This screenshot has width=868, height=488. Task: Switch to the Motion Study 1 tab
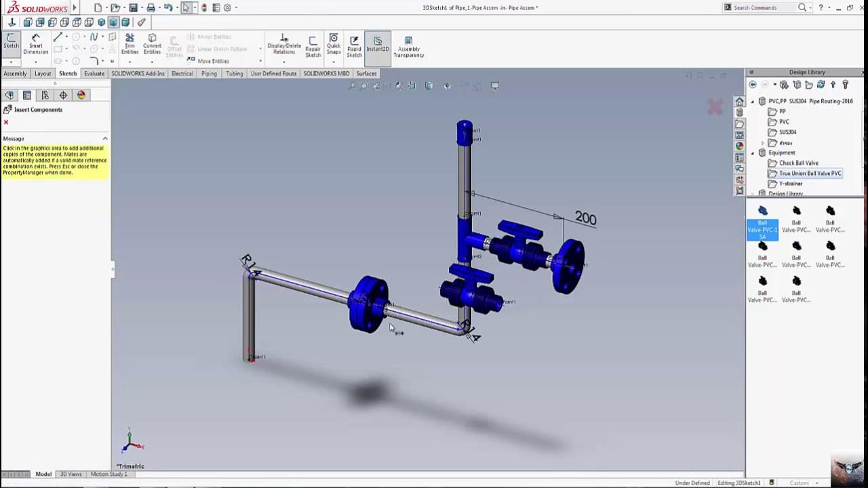pos(108,474)
